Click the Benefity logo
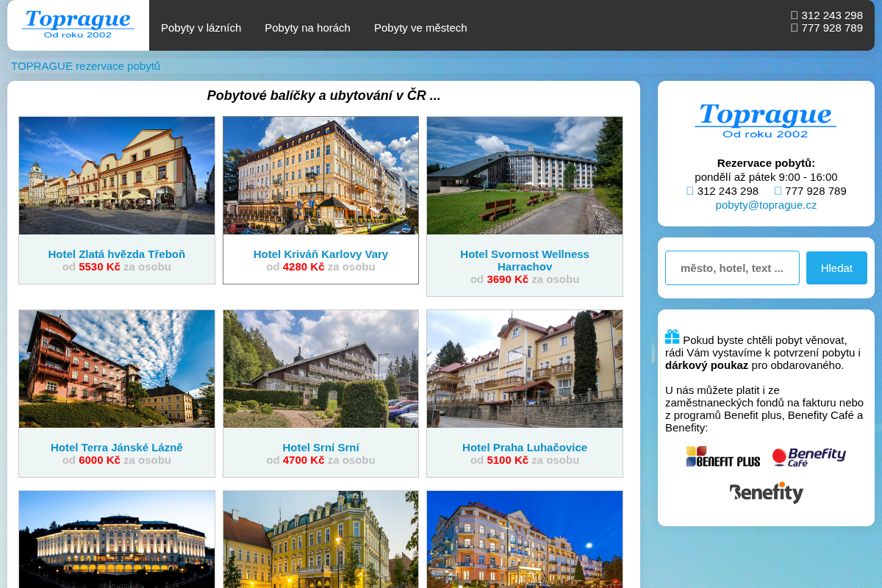 pyautogui.click(x=767, y=492)
